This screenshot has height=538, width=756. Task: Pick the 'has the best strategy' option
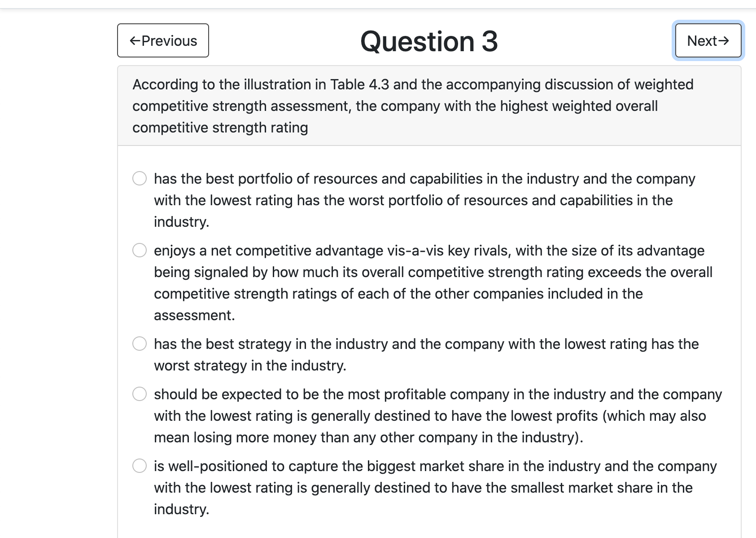point(140,344)
